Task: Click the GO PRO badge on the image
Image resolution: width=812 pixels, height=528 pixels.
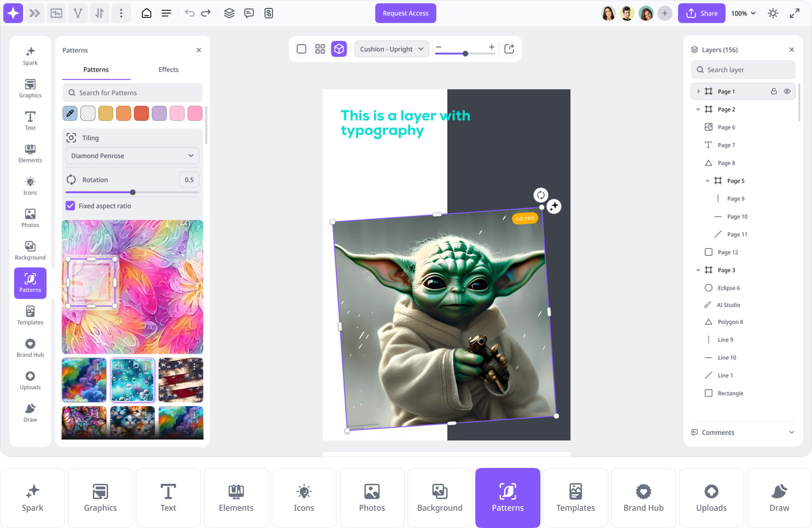Action: point(525,218)
